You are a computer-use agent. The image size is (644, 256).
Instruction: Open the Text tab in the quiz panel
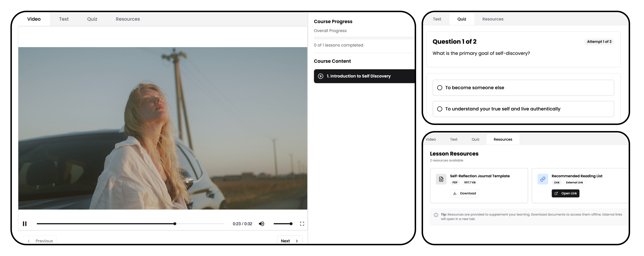coord(437,19)
